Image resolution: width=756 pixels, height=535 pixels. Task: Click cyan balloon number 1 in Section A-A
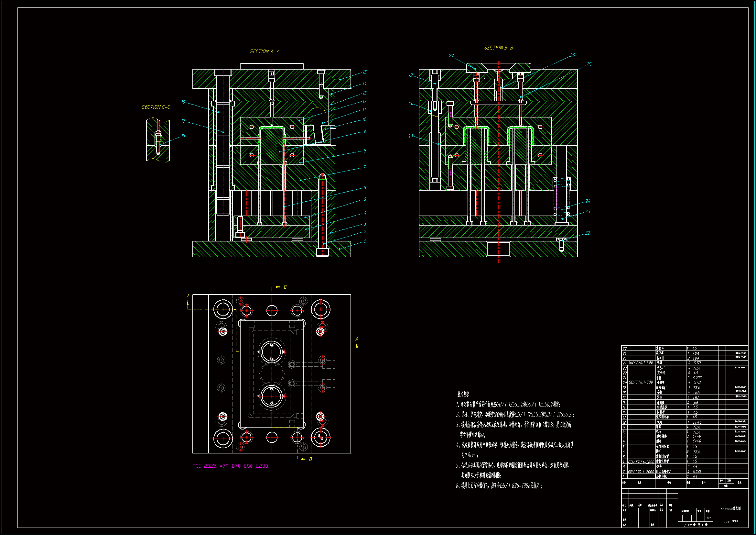[364, 241]
